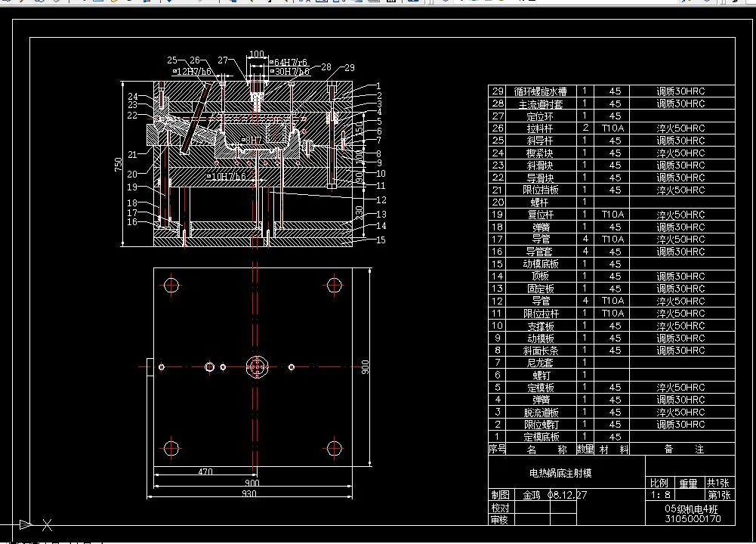This screenshot has width=756, height=544.
Task: Click the 导管套 part name
Action: tap(539, 252)
